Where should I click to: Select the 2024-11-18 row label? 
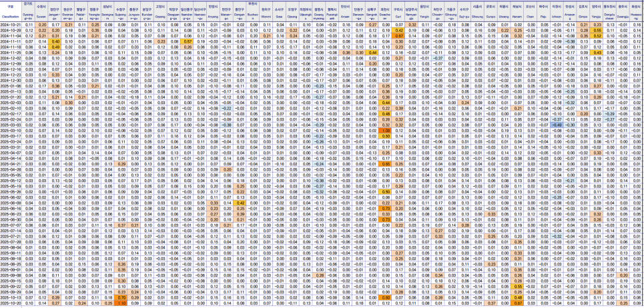tap(11, 47)
